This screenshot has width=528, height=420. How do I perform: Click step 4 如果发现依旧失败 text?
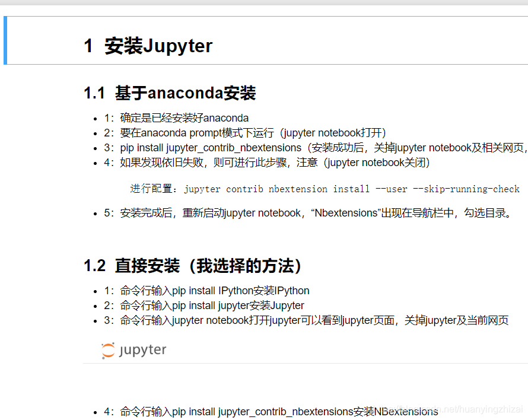(267, 163)
